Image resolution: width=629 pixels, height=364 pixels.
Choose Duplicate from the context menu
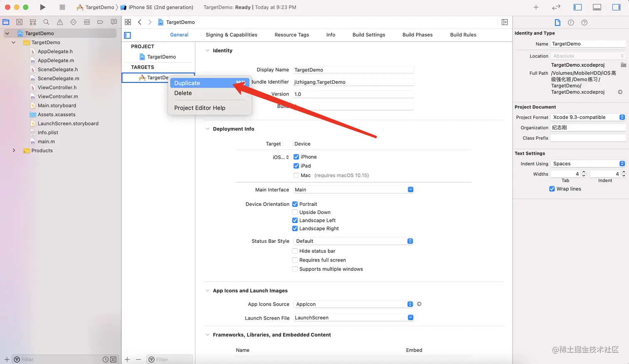[210, 83]
